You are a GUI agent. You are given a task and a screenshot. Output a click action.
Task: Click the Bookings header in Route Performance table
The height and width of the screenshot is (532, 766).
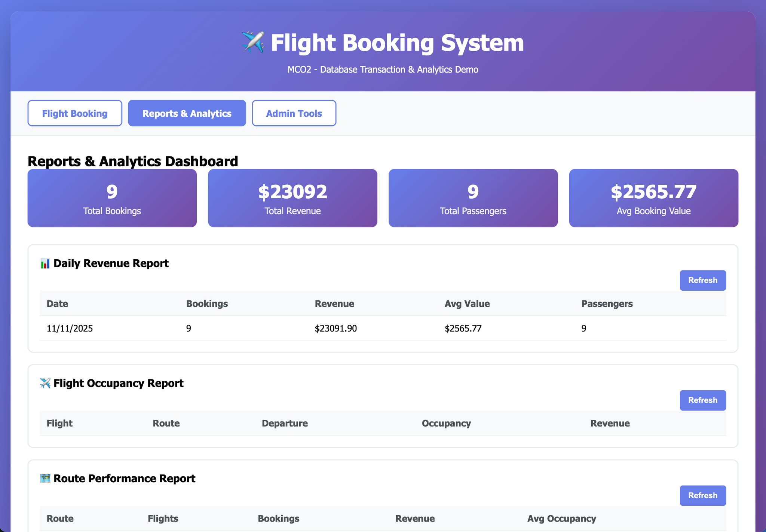[279, 519]
